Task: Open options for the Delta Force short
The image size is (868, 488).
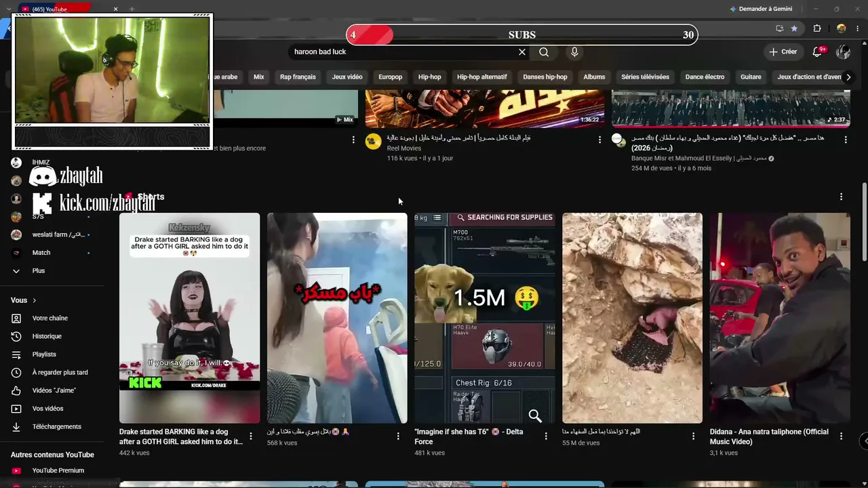Action: [546, 436]
